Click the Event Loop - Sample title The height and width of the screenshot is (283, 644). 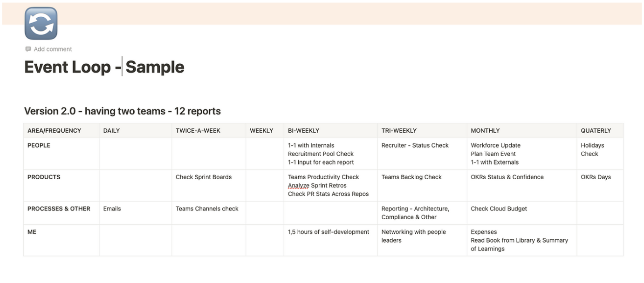pyautogui.click(x=104, y=67)
